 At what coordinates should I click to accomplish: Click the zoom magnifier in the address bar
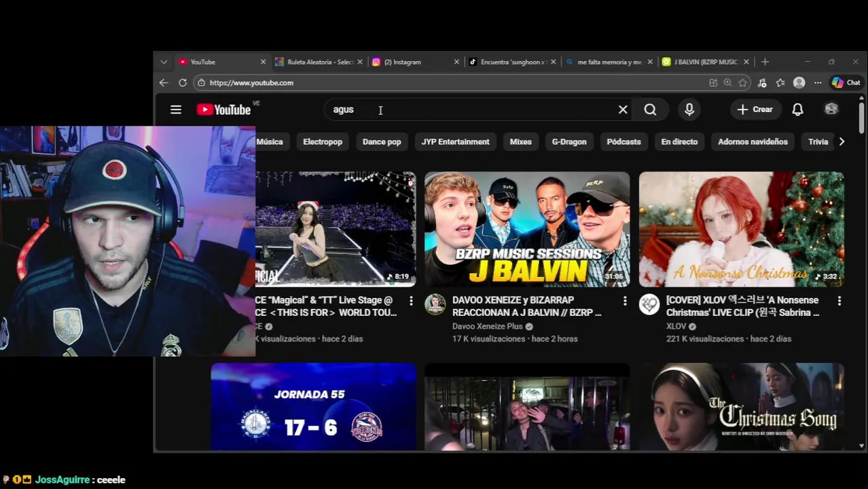728,83
